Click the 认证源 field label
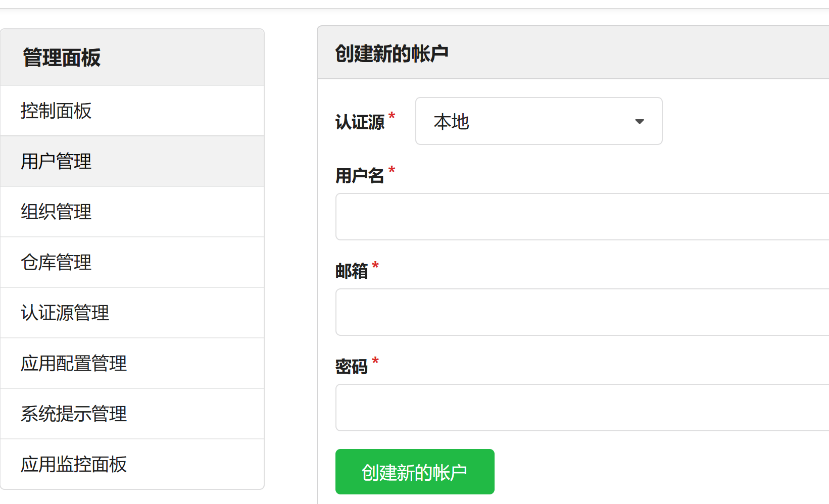Image resolution: width=829 pixels, height=504 pixels. (x=360, y=122)
